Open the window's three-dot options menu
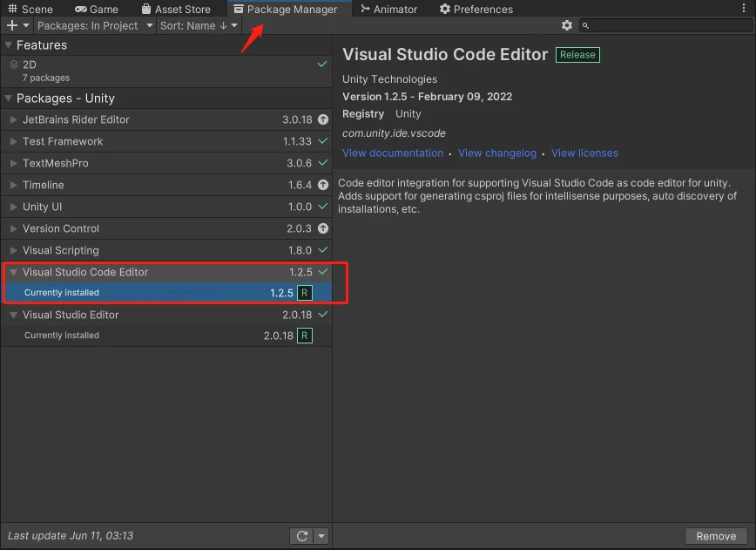This screenshot has width=756, height=550. tap(744, 9)
